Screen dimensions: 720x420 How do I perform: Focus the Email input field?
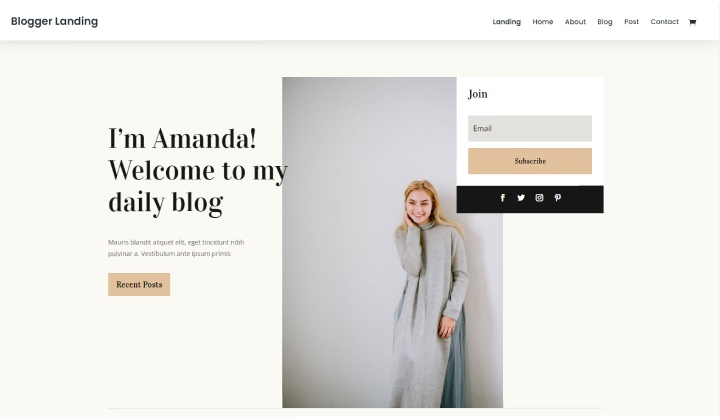point(530,129)
